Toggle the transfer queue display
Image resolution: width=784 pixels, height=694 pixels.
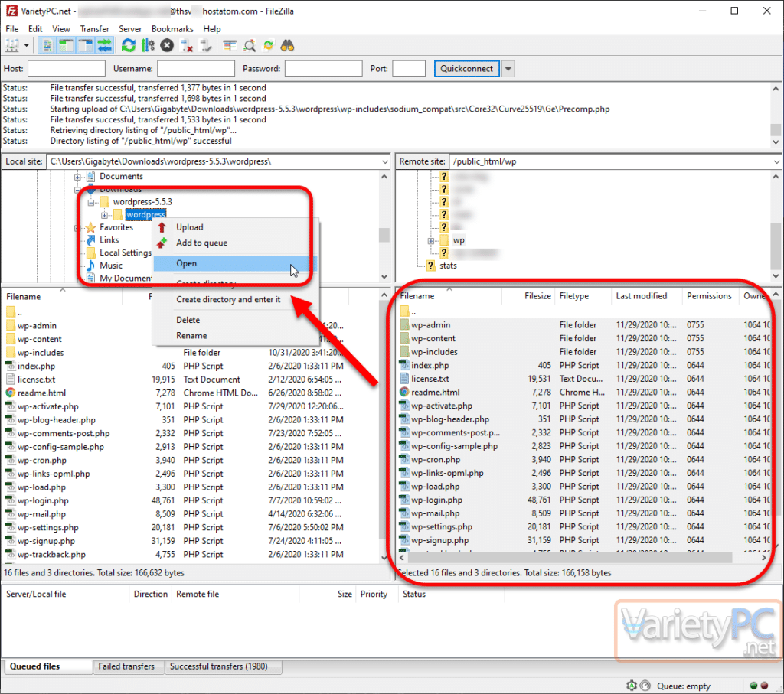104,46
